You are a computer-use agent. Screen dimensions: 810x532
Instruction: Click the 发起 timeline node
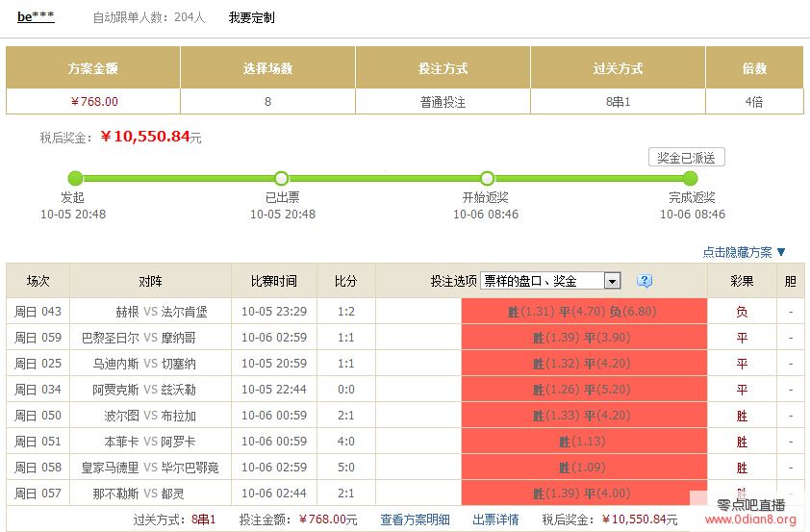76,178
